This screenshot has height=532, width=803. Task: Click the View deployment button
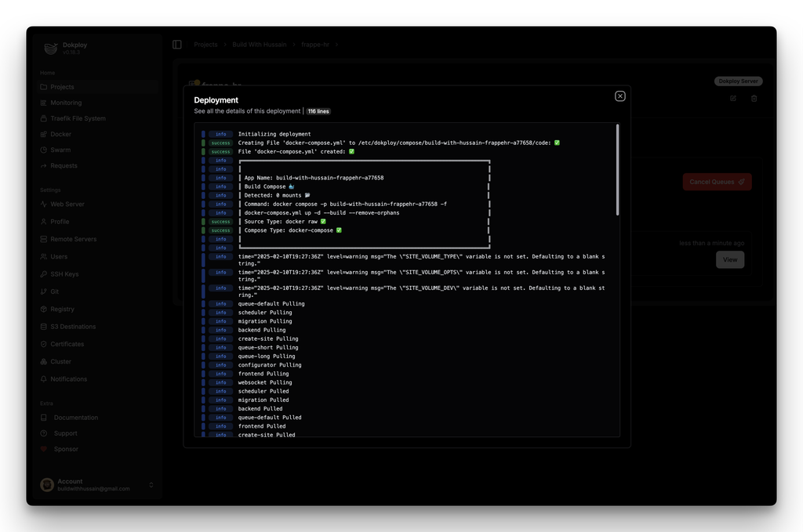729,259
